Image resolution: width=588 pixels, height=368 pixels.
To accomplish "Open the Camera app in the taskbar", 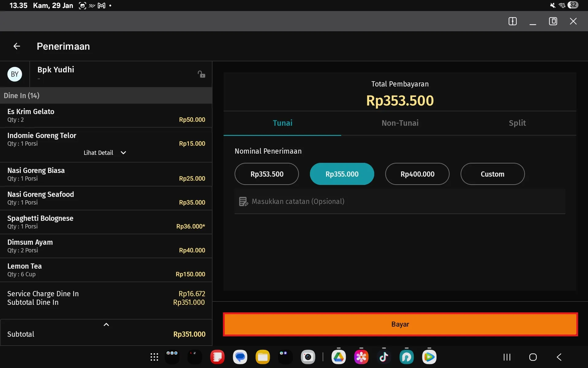I will [308, 357].
